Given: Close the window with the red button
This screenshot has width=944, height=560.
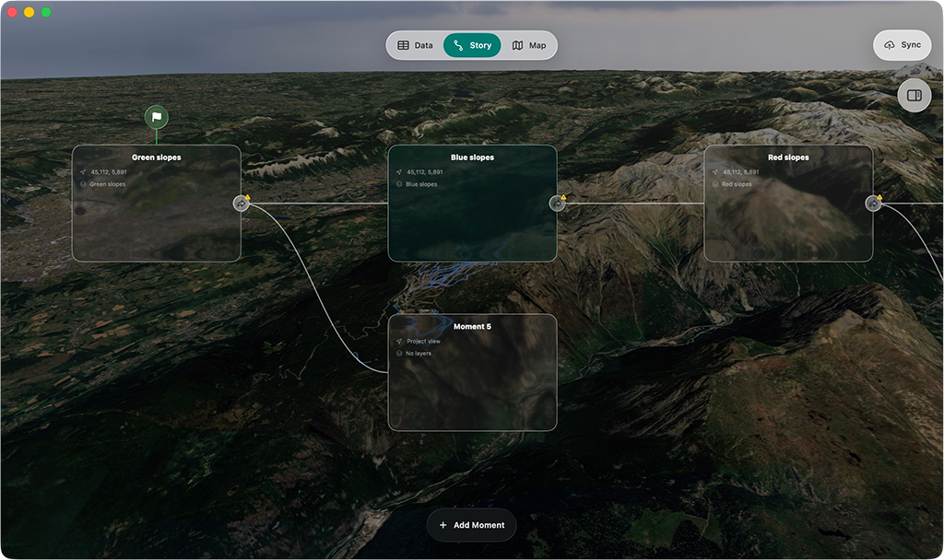Looking at the screenshot, I should click(x=12, y=12).
